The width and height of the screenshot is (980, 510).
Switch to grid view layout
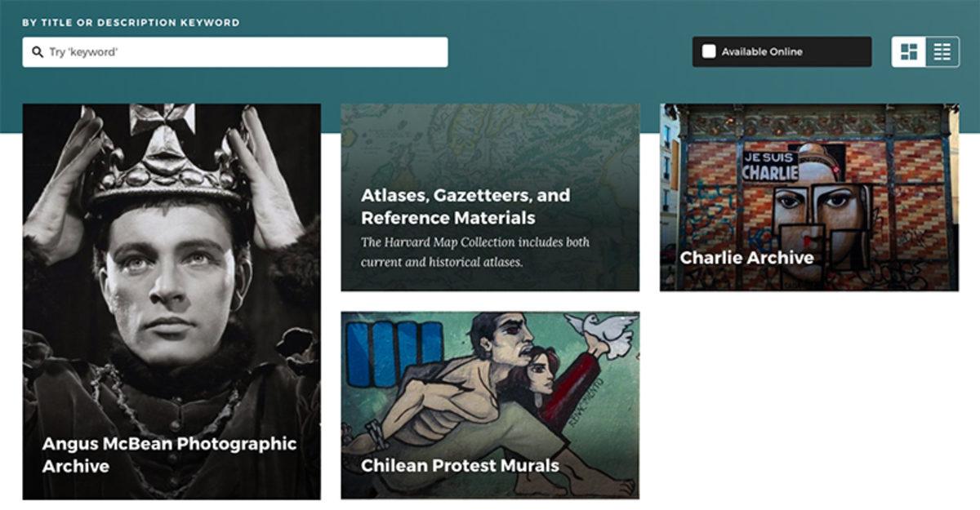click(x=909, y=52)
